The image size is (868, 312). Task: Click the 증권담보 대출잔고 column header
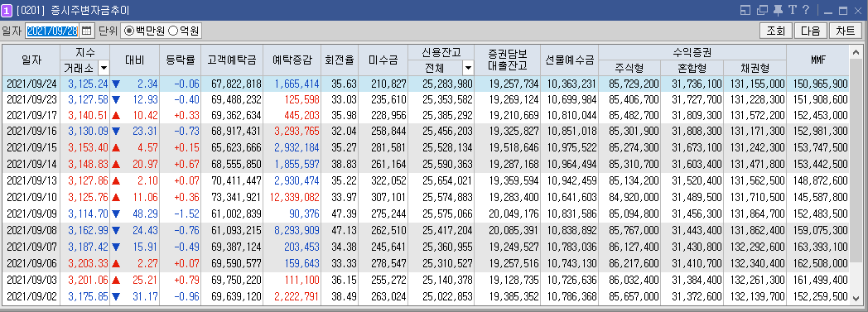pyautogui.click(x=507, y=60)
